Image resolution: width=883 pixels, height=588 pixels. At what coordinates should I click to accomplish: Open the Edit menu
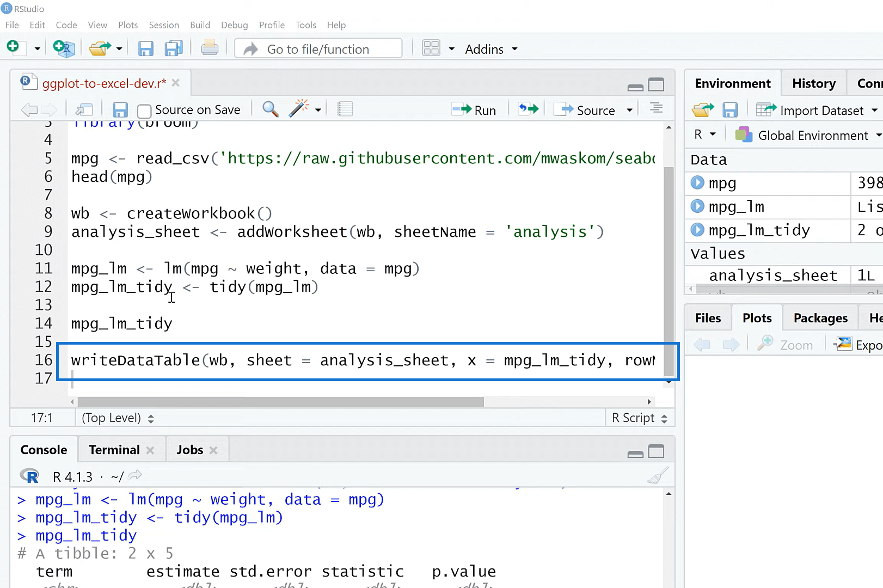click(38, 25)
